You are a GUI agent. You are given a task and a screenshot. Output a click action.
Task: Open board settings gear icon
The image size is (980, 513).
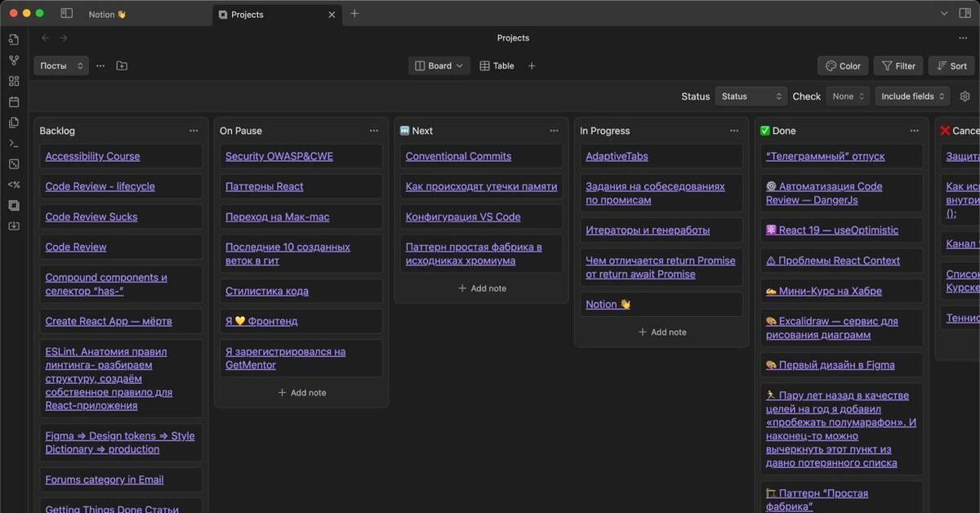(964, 96)
